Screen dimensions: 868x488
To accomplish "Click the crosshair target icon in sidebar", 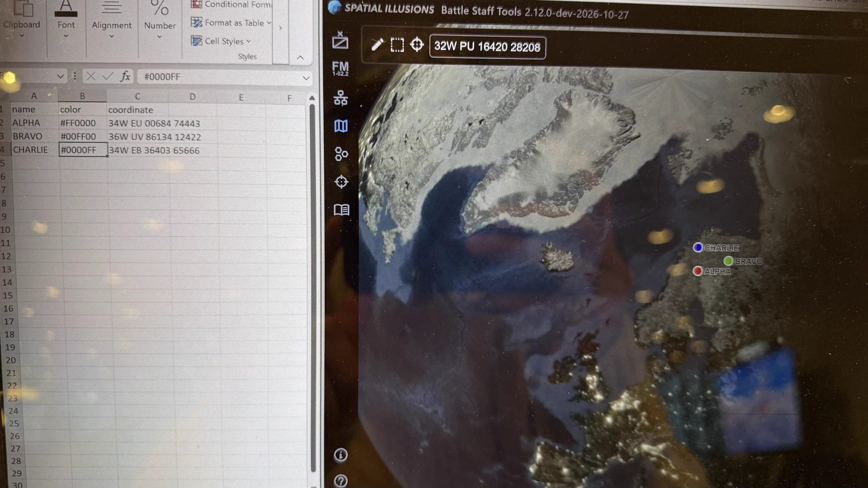I will click(341, 182).
